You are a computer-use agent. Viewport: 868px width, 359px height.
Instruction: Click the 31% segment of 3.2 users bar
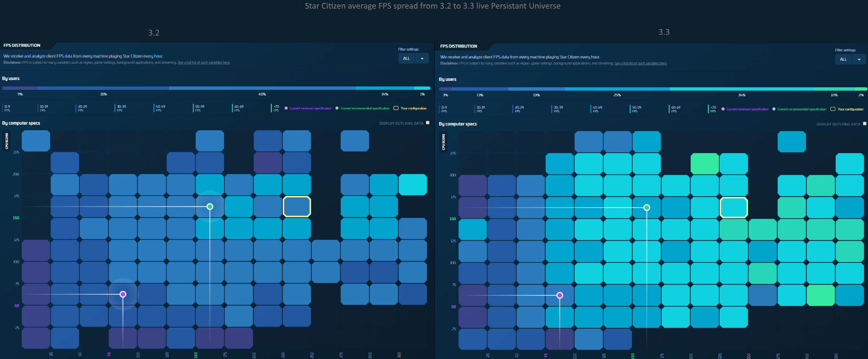[103, 88]
